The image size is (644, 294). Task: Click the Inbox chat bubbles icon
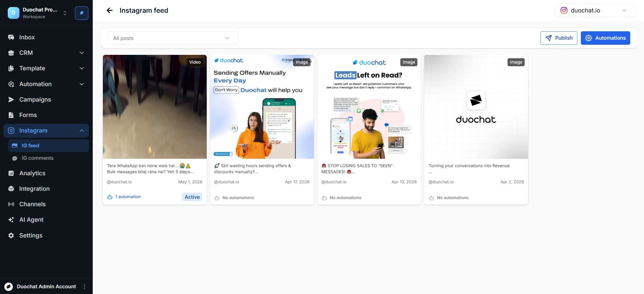11,37
